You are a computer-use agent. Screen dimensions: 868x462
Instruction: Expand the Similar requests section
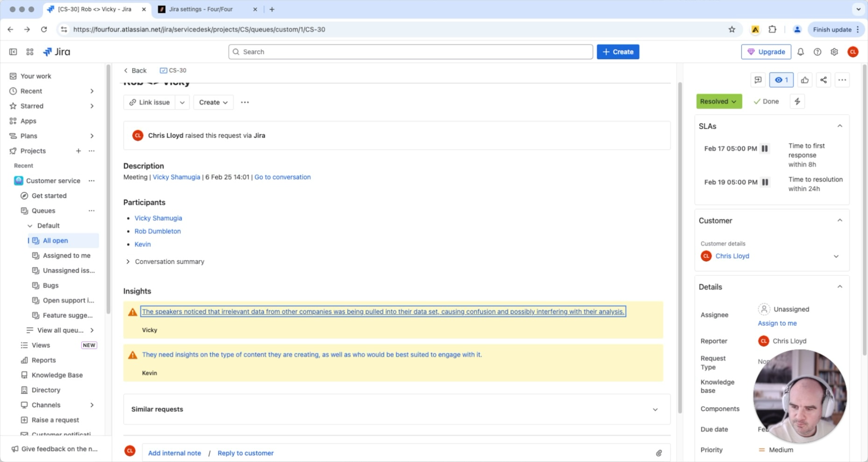[655, 409]
